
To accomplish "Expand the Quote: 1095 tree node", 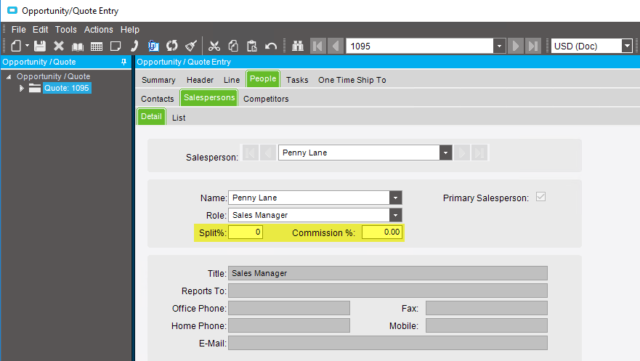I will coord(22,88).
